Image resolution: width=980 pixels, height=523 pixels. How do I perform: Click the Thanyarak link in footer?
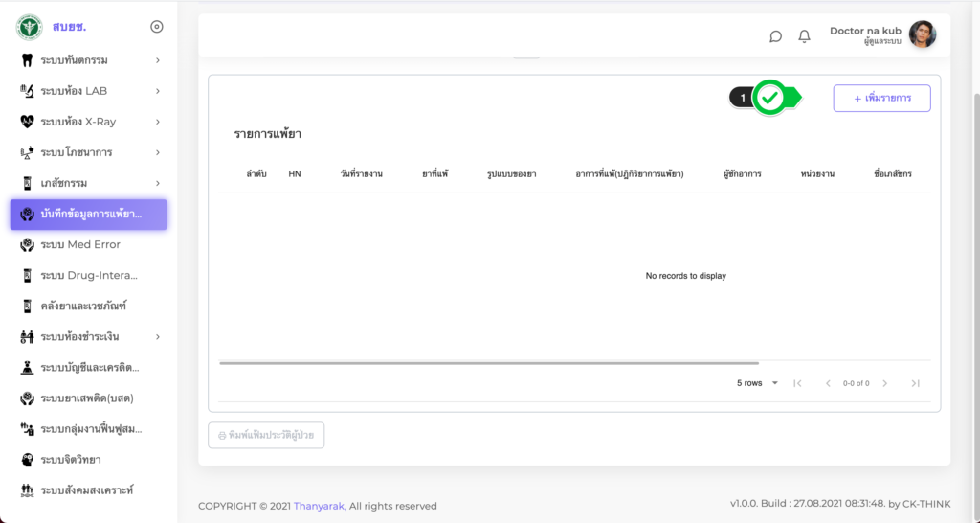[x=320, y=506]
